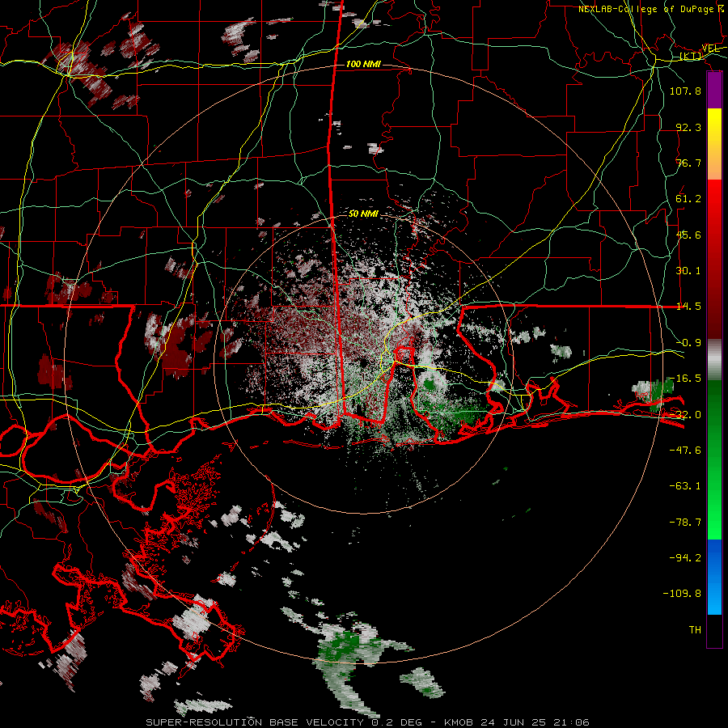Select the -109.8 legend value

(682, 594)
